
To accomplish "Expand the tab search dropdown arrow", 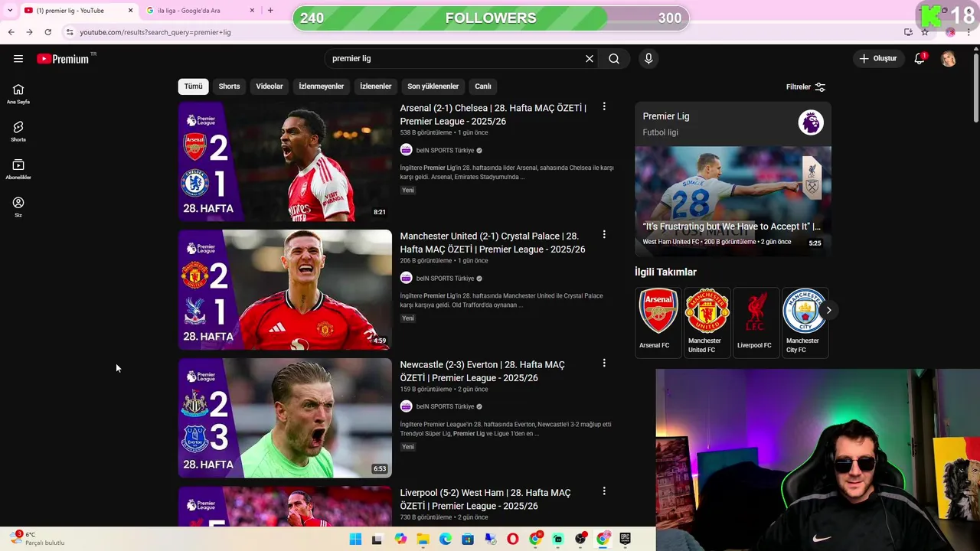I will (10, 11).
